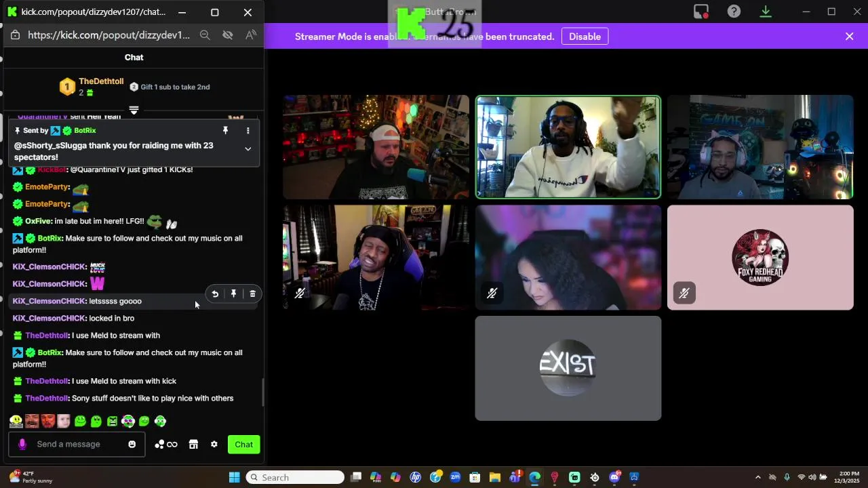Select video tile of man in white cap

pyautogui.click(x=376, y=147)
